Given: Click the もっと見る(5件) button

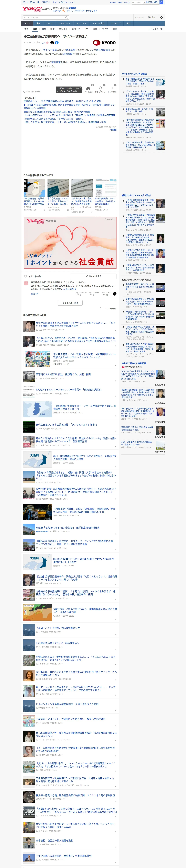Looking at the screenshot, I should 70,303.
